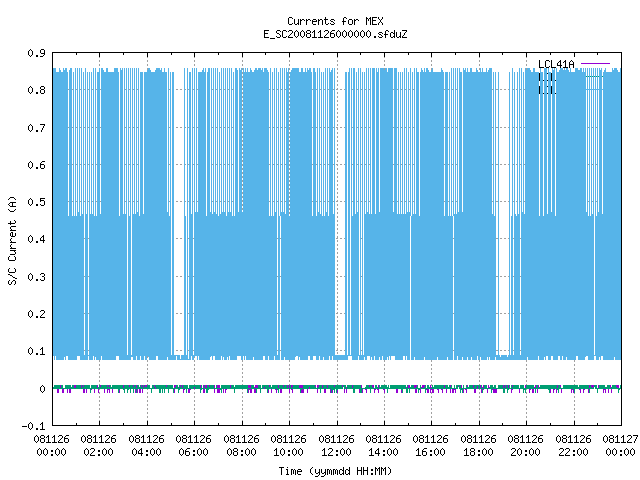Click the 0.1 y-axis tick value
The width and height of the screenshot is (640, 480).
[36, 351]
